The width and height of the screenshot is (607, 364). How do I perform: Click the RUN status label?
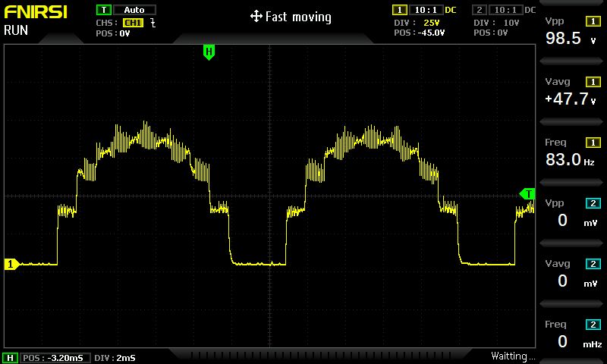[16, 30]
